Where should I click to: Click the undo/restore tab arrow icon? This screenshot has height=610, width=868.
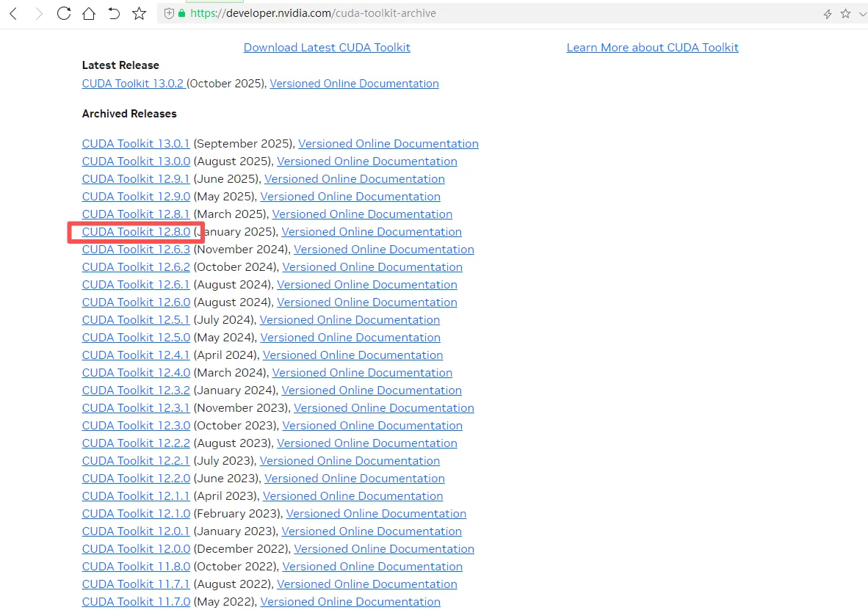(x=114, y=13)
